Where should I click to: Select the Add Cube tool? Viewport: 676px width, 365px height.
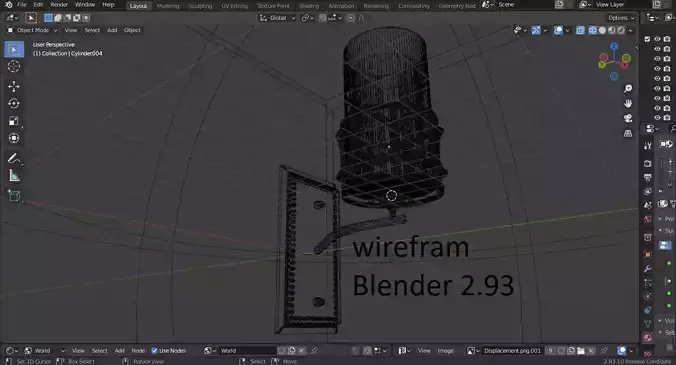point(14,196)
